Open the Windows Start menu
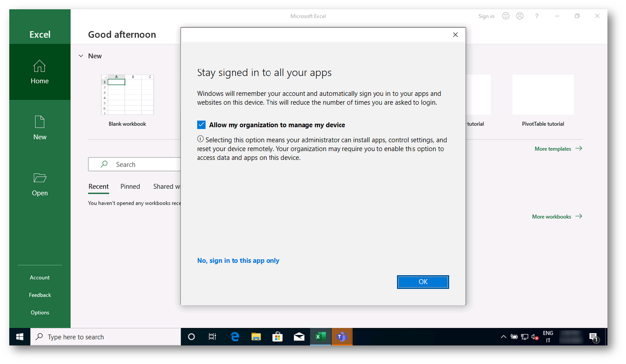626x364 pixels. tap(20, 337)
